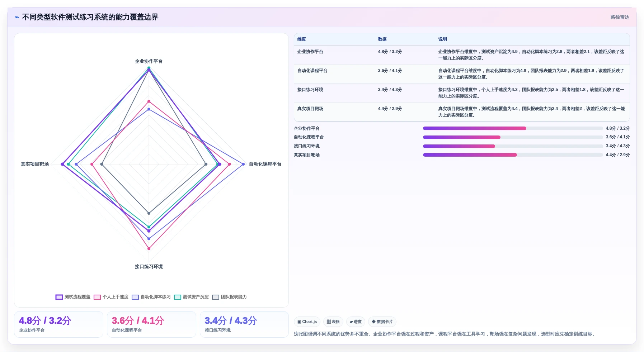Select the 企业协作平台 table row cell

pyautogui.click(x=334, y=55)
